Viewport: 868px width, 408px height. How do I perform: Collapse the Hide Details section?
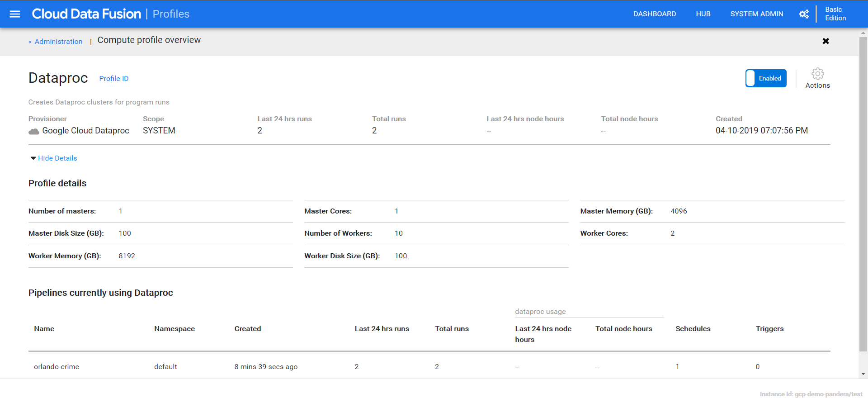53,158
